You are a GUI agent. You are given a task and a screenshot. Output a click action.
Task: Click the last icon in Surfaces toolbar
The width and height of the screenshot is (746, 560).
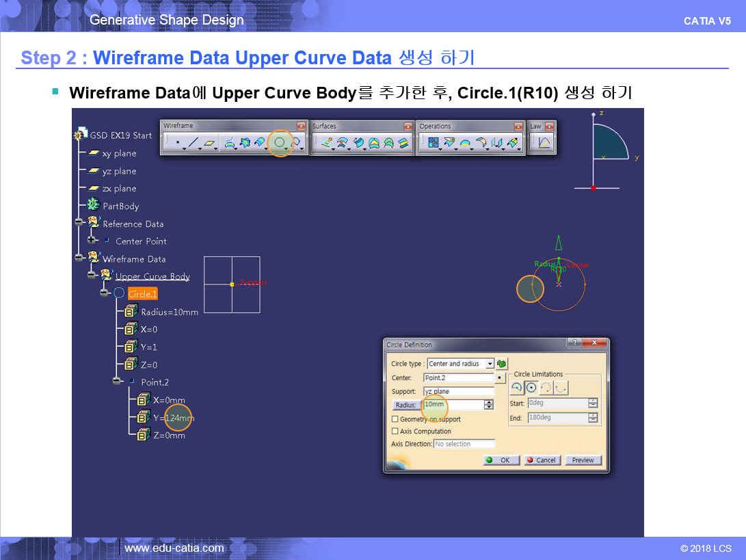403,142
